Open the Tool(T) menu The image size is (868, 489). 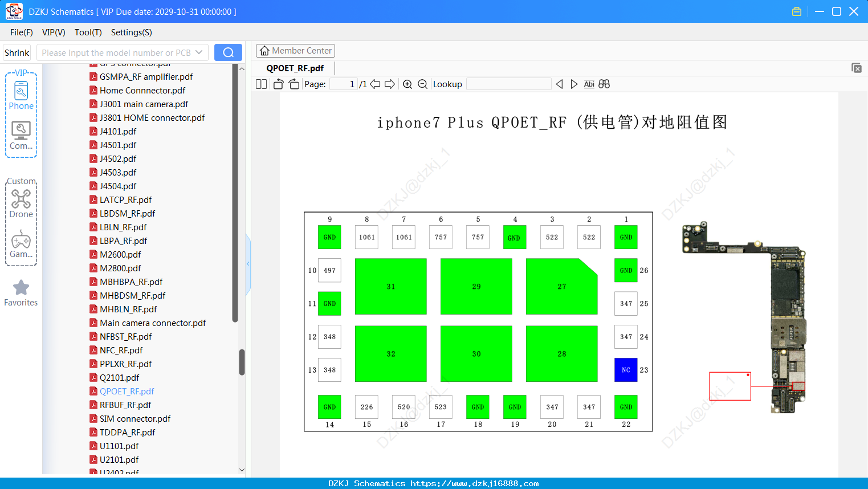pyautogui.click(x=88, y=32)
